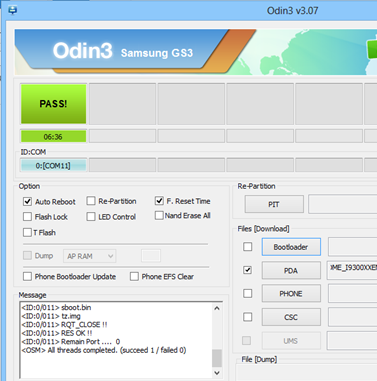Click the 'tz.img' log line
Screen dimensions: 377x381
pyautogui.click(x=51, y=316)
